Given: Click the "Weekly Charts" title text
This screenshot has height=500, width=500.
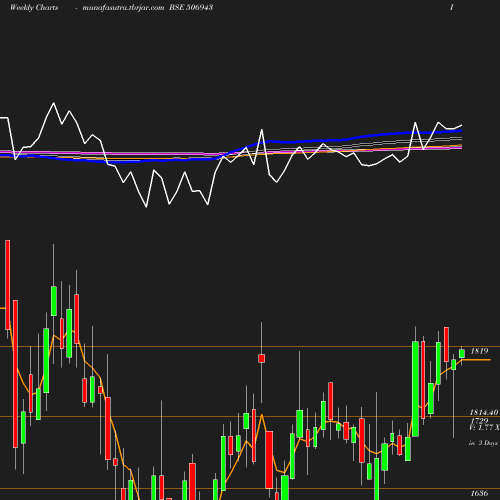Looking at the screenshot, I should click(x=34, y=7).
